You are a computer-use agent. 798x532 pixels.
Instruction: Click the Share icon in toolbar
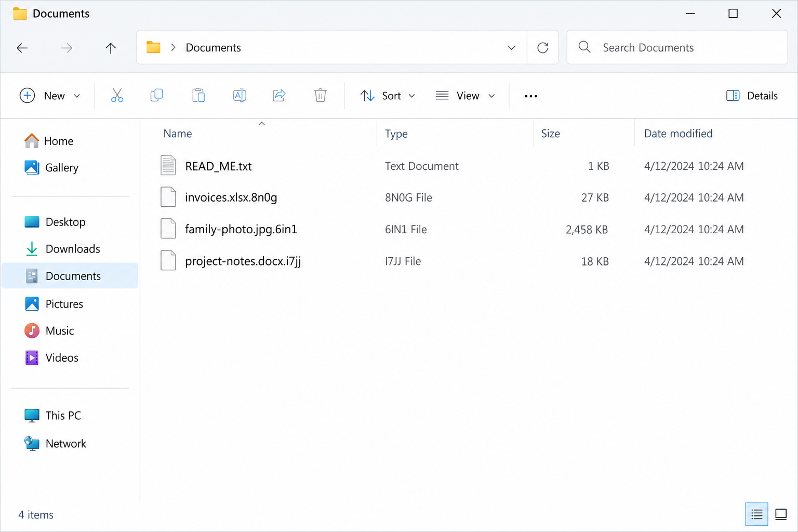(279, 96)
